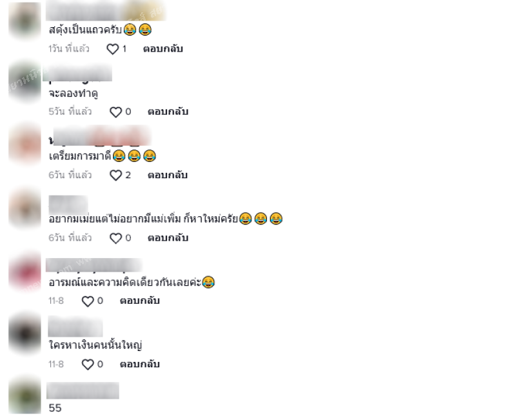Image resolution: width=516 pixels, height=420 pixels.
Task: Like the "เตรียมการมาดี" comment heart
Action: click(115, 175)
